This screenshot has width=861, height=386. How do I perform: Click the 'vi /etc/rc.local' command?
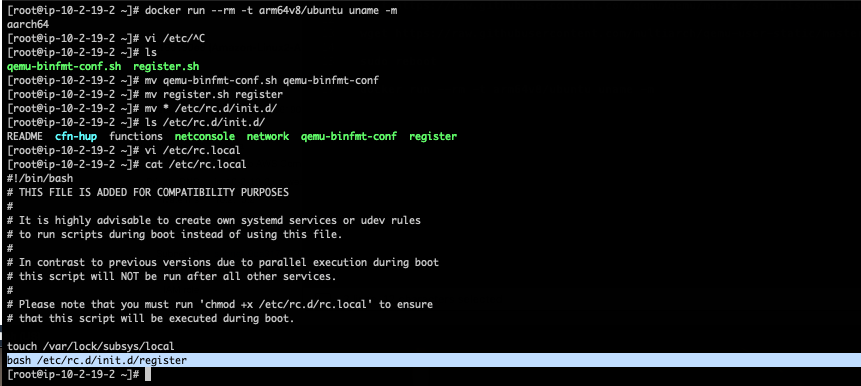coord(193,150)
